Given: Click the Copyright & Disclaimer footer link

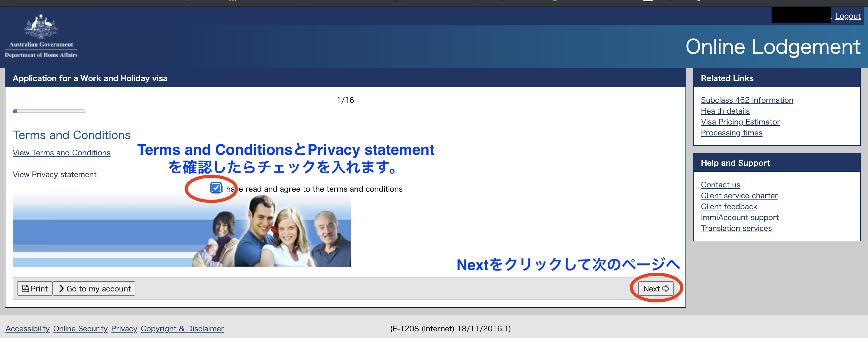Looking at the screenshot, I should pos(182,329).
